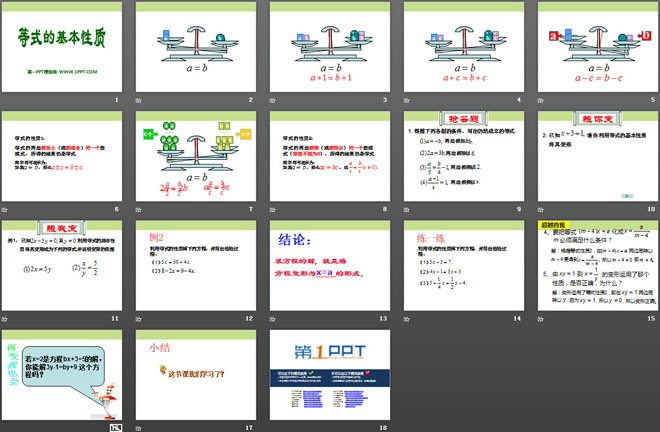Click animation star icon under slide 8
660x432 pixels.
click(x=273, y=209)
